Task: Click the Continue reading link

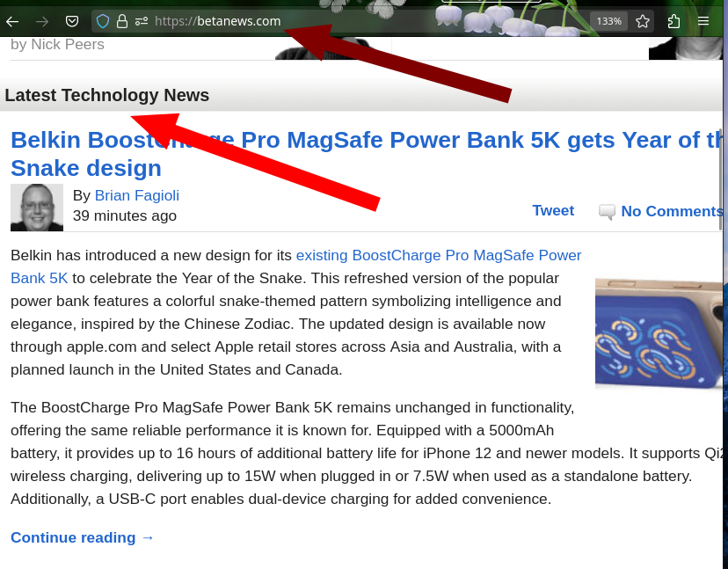Action: pos(82,537)
